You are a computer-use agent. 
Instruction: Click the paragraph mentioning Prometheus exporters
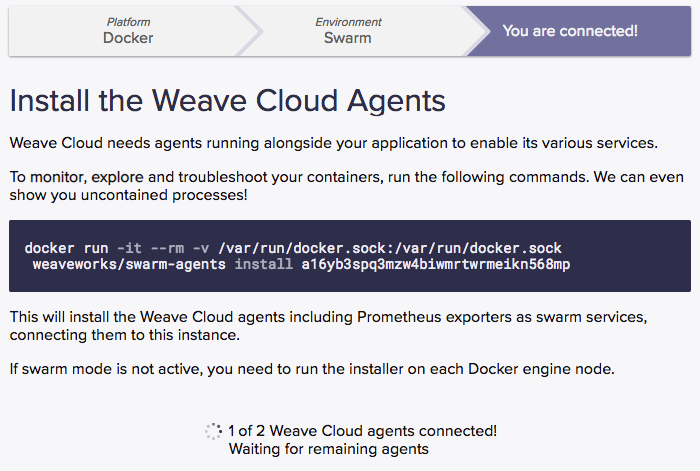328,326
